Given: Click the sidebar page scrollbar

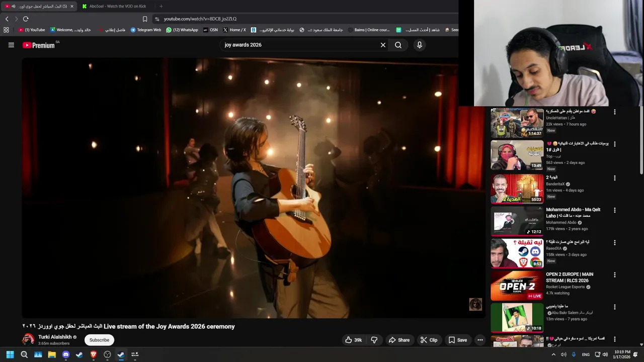Looking at the screenshot, I should (641, 141).
